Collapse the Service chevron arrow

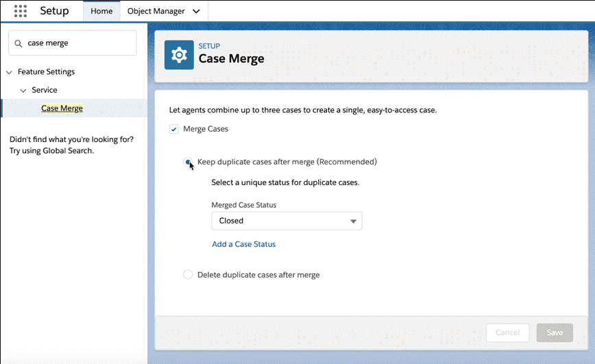pos(23,90)
